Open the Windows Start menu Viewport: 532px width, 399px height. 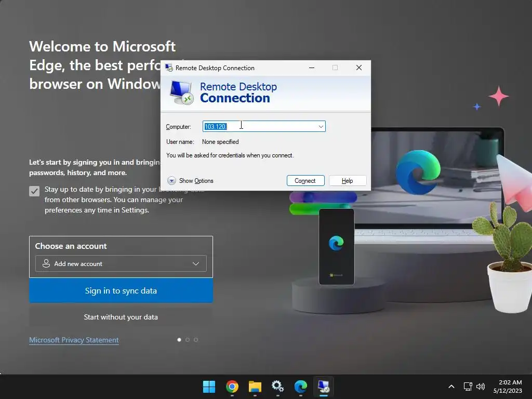(x=209, y=387)
